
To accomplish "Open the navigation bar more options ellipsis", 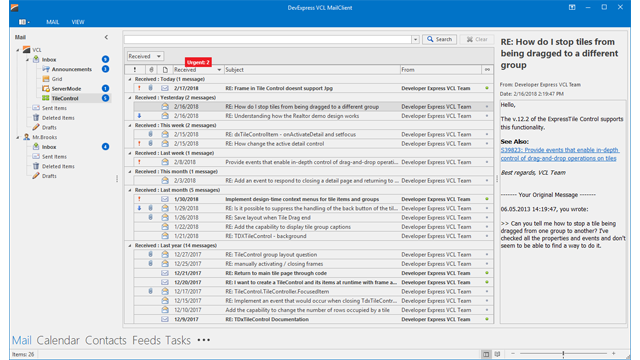I will pyautogui.click(x=204, y=340).
